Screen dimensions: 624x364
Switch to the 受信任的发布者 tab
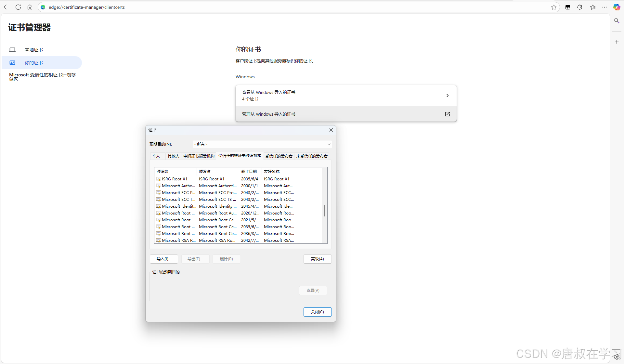(x=279, y=156)
